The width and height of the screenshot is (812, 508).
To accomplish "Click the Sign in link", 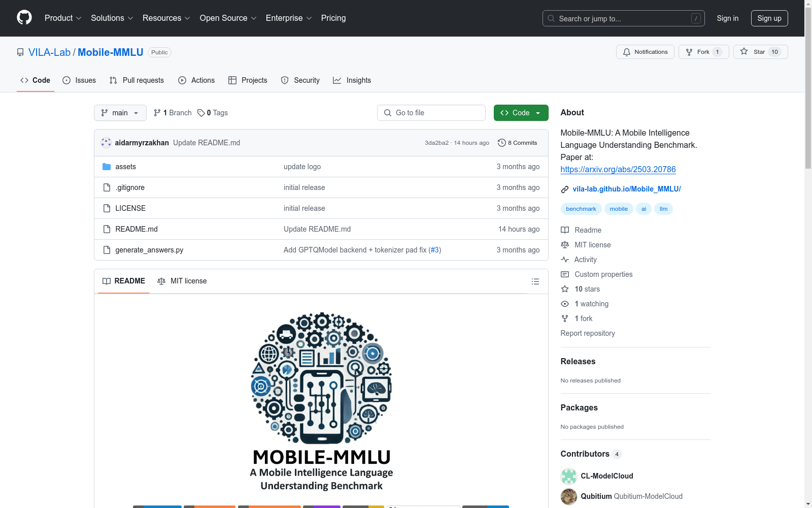I will click(x=728, y=18).
